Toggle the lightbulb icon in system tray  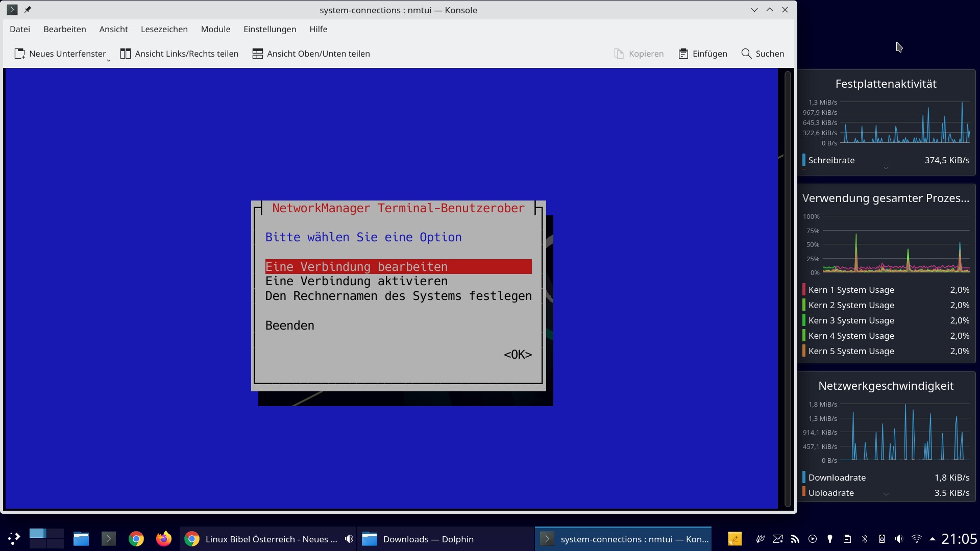pos(830,539)
